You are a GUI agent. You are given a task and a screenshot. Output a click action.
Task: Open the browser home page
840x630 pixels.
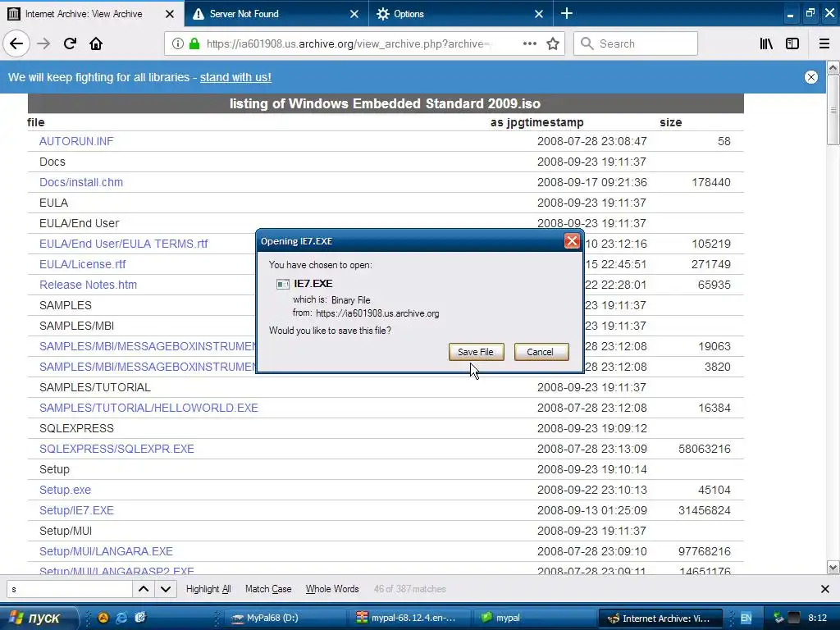coord(96,44)
